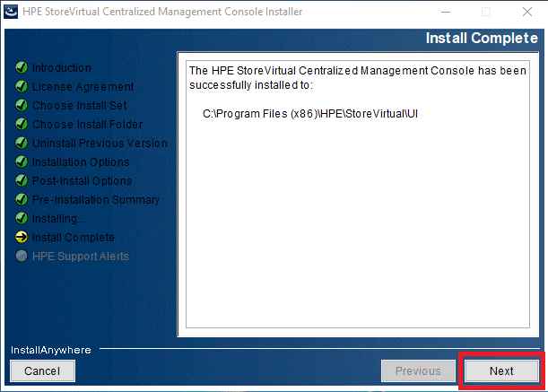
Task: Minimize the installer window
Action: pyautogui.click(x=446, y=12)
